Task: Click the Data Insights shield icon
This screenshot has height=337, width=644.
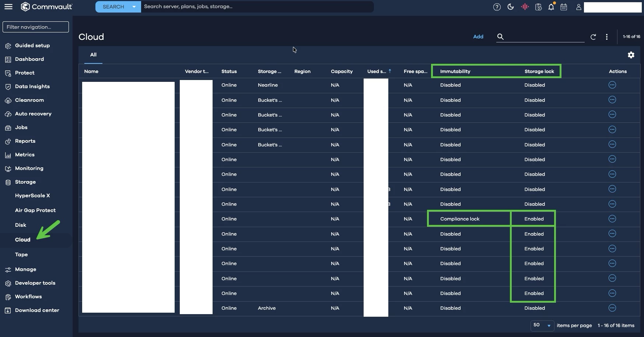Action: 8,87
